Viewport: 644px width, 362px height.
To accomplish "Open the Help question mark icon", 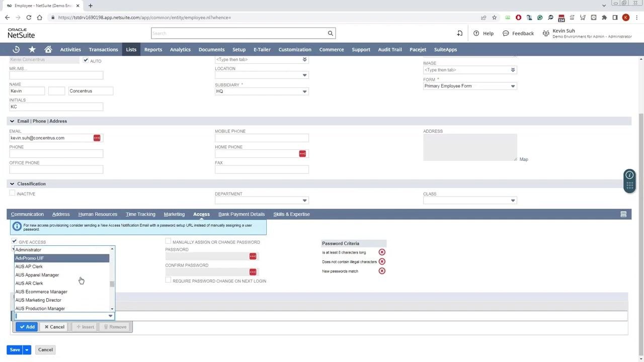I will 476,33.
